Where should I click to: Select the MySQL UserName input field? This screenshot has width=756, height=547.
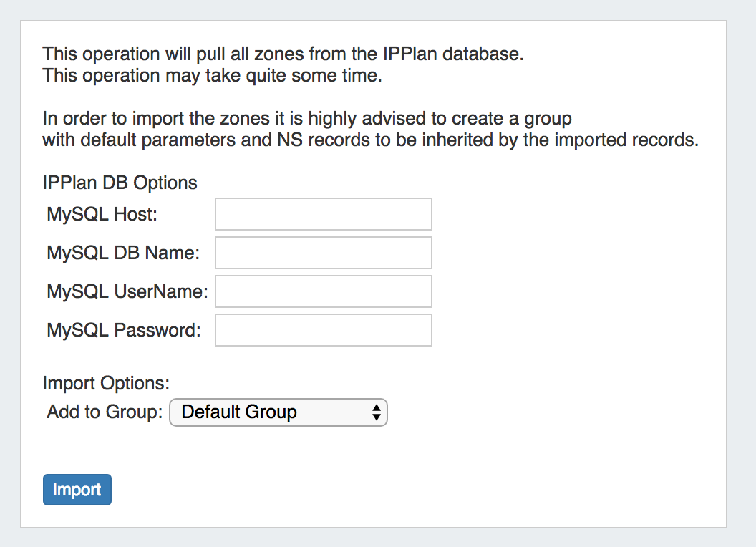point(323,291)
